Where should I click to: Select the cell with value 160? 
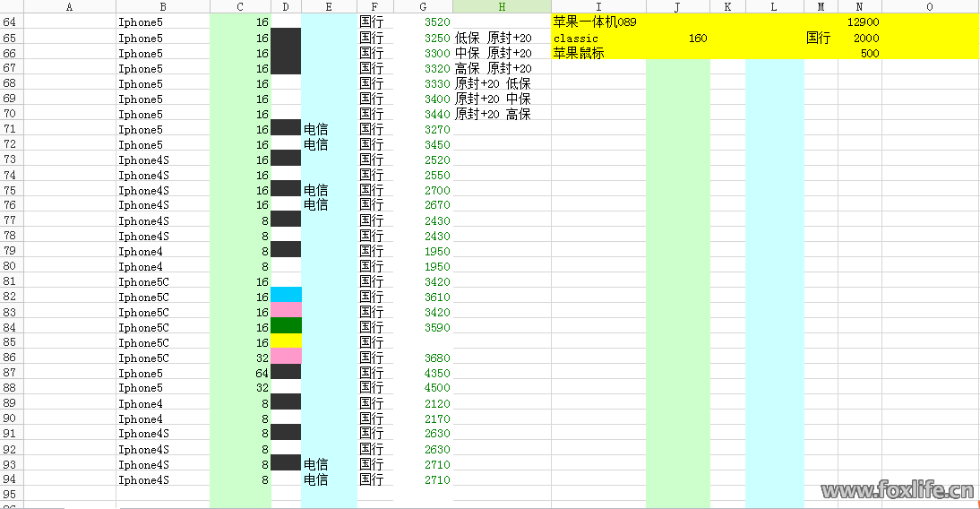coord(677,39)
